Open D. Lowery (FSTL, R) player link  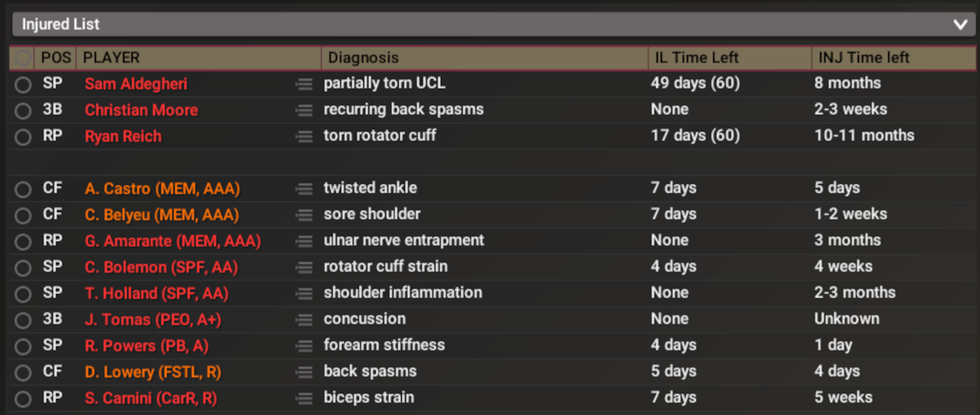(151, 372)
